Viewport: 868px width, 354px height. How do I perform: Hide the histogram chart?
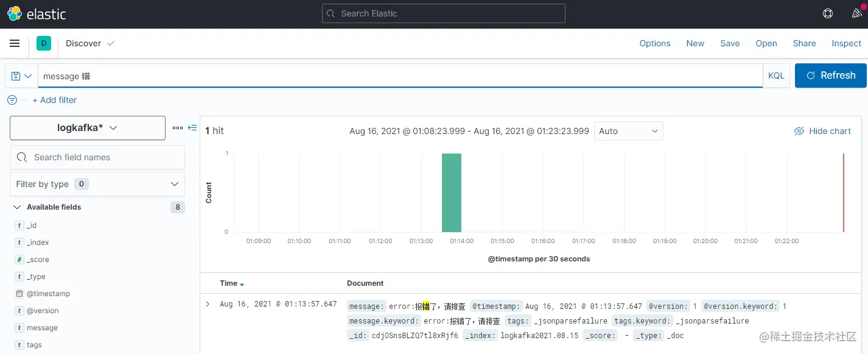click(822, 131)
